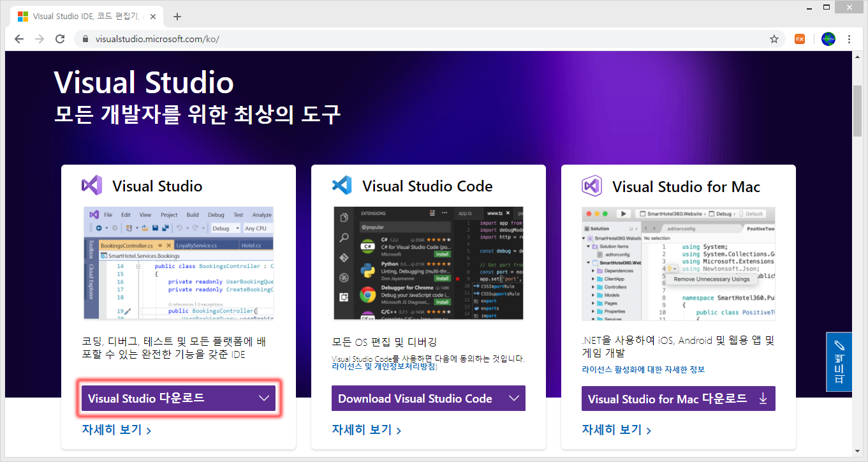Open the orange EX extension icon
This screenshot has height=462, width=868.
click(x=799, y=39)
